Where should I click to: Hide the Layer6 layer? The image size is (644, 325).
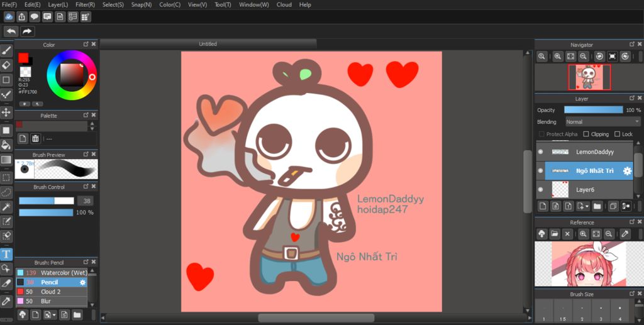point(540,190)
